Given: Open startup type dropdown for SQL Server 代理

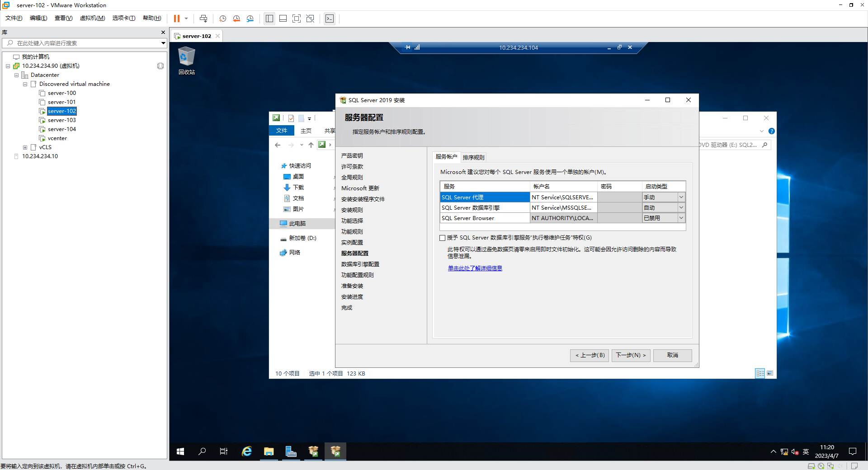Looking at the screenshot, I should [681, 197].
